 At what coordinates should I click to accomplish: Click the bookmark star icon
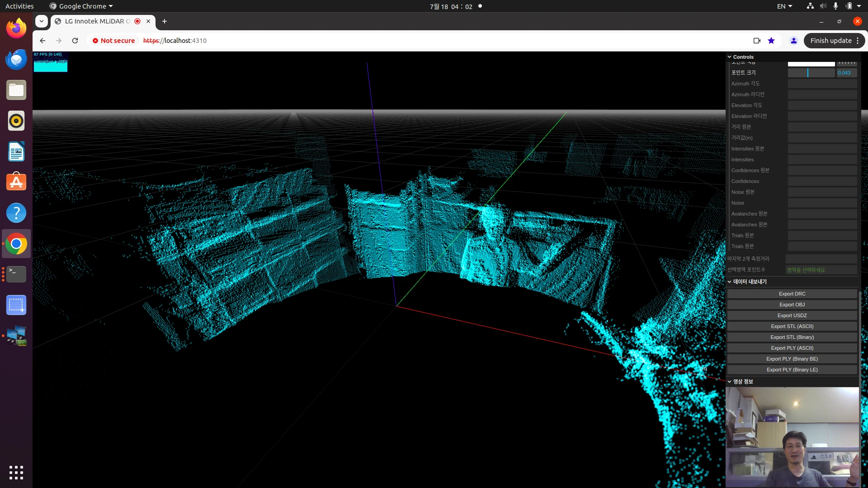(771, 41)
